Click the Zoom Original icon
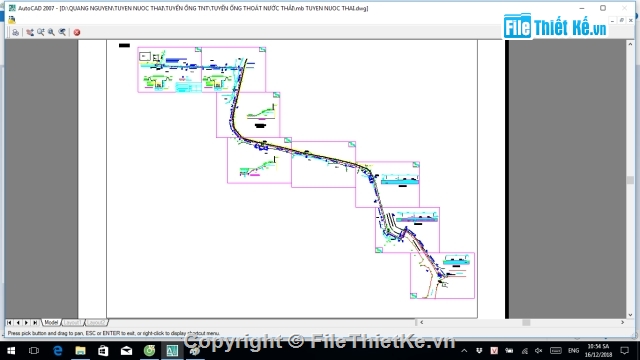Screen dimensions: 640x360 62,32
